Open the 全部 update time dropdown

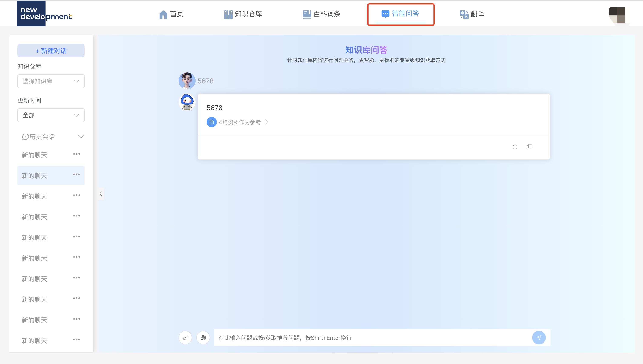pyautogui.click(x=51, y=115)
